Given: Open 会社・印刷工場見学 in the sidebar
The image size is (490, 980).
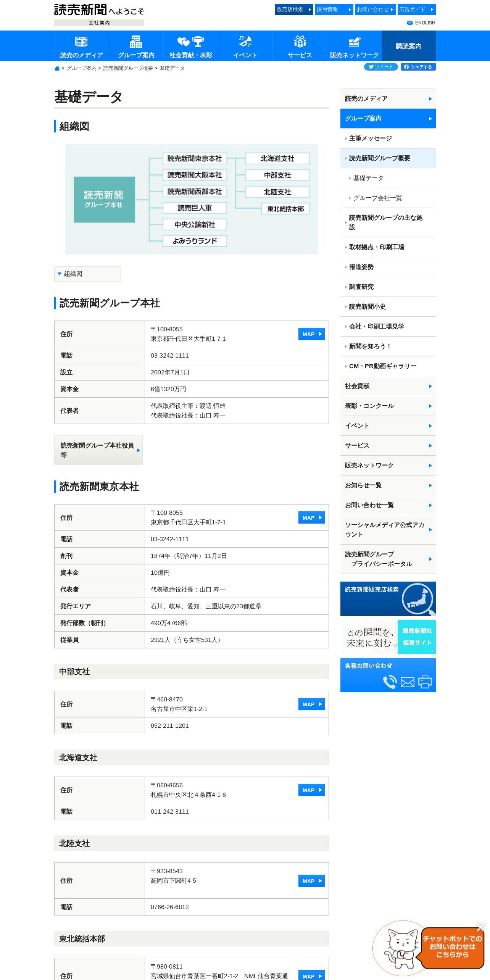Looking at the screenshot, I should coord(388,326).
